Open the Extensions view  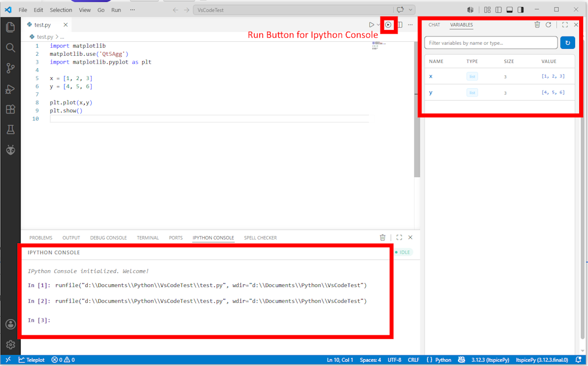click(x=11, y=109)
